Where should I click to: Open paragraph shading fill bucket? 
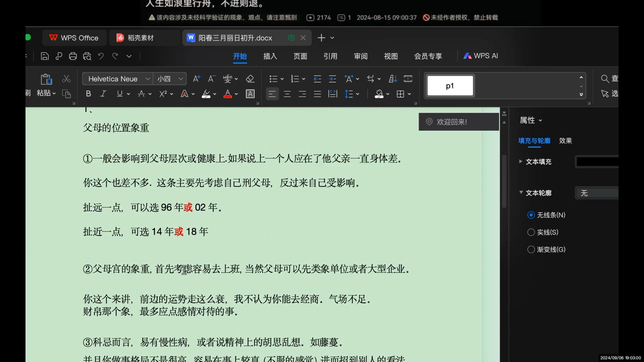click(x=379, y=94)
